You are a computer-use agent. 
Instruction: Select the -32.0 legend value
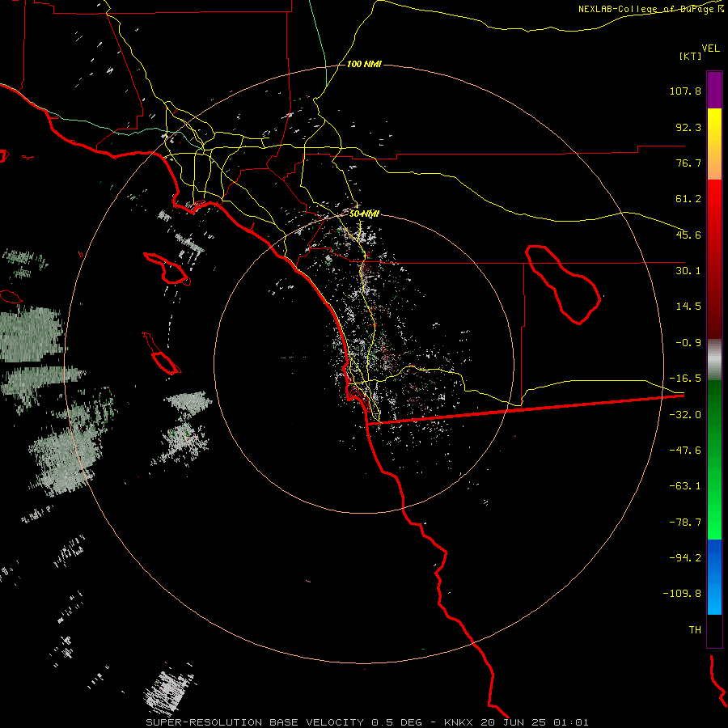685,415
